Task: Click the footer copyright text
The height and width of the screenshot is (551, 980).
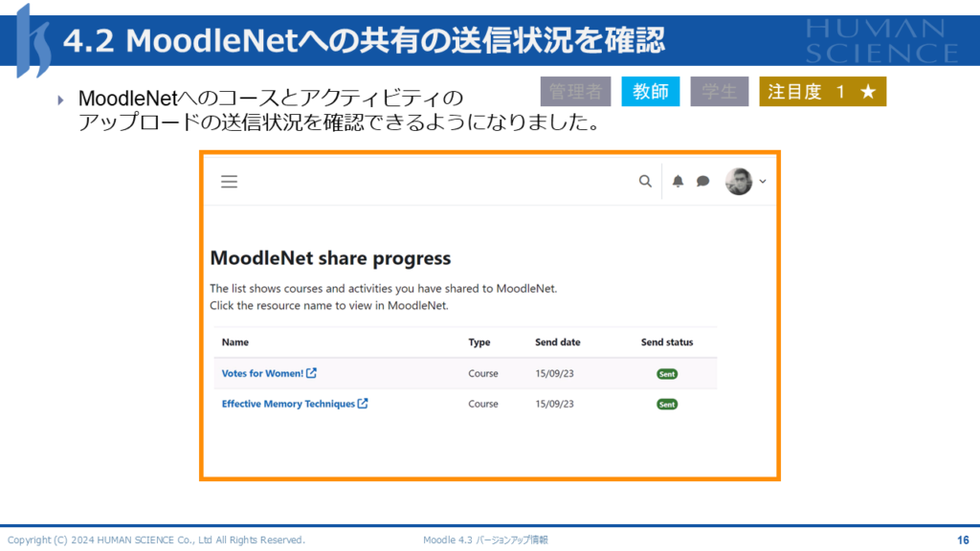Action: (x=156, y=540)
